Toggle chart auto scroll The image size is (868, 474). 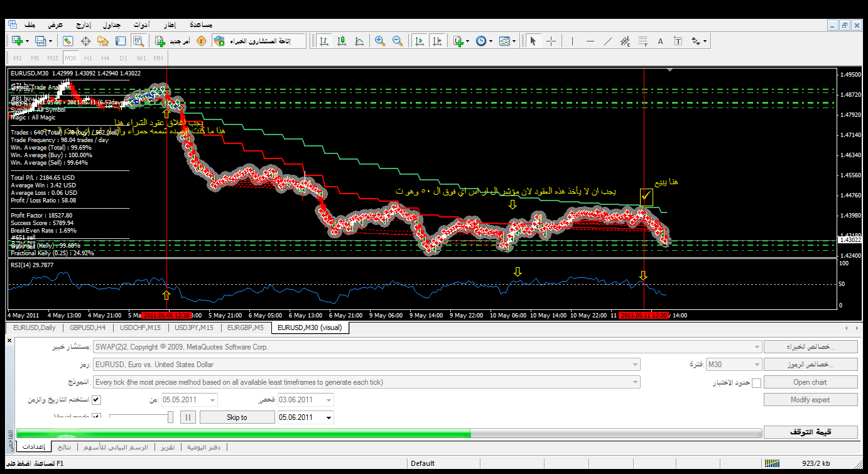[x=420, y=41]
